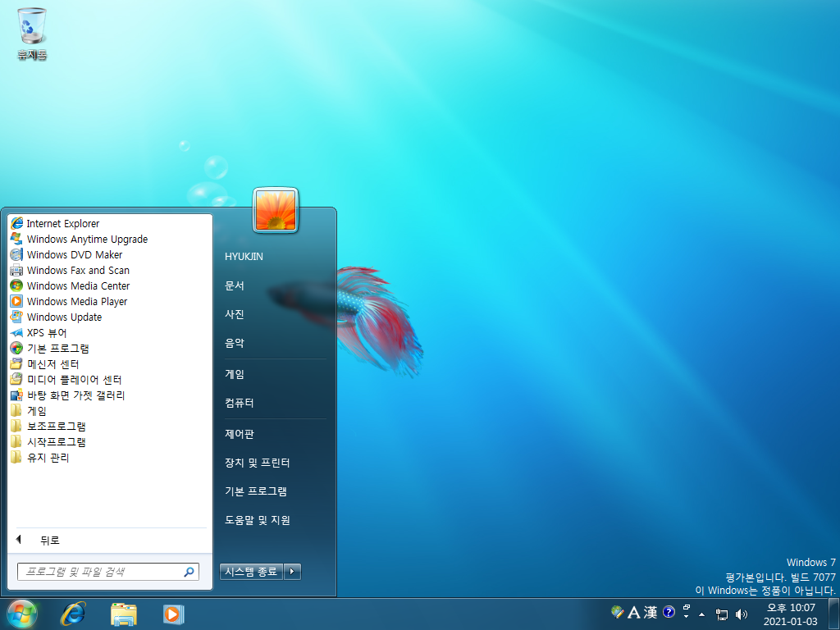
Task: Click the 기본 프로그램 icon in program list
Action: tap(16, 348)
